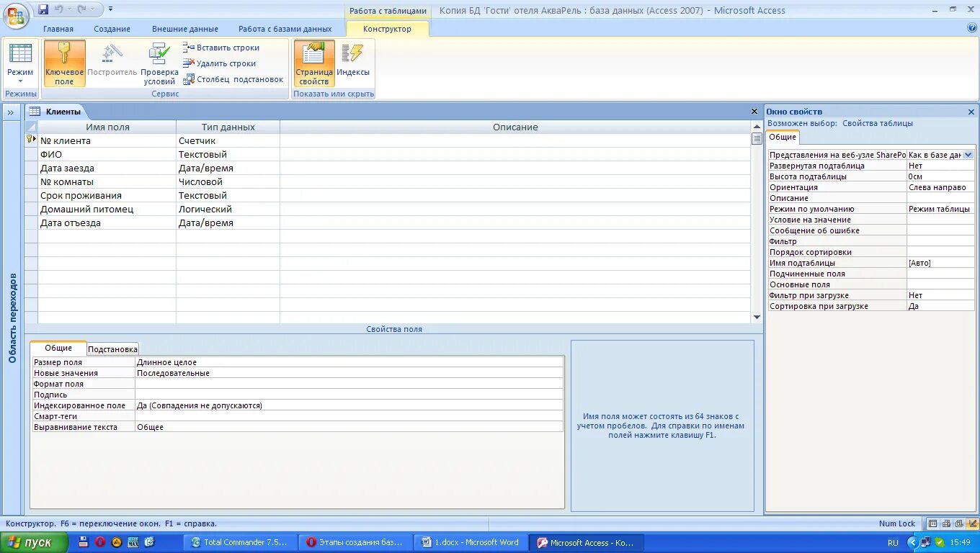Switch to PivotChart view from status bar
This screenshot has width=980, height=553.
point(959,523)
